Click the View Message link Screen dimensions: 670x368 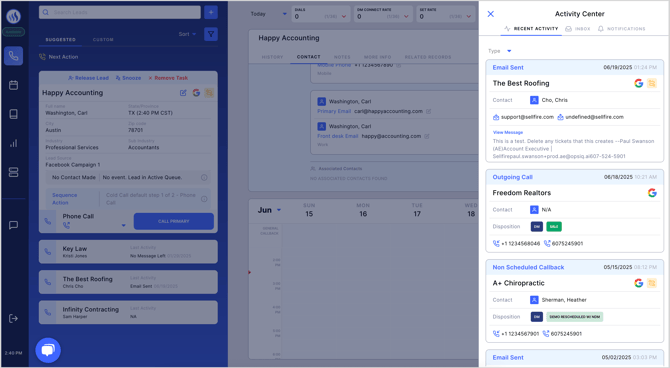tap(508, 132)
